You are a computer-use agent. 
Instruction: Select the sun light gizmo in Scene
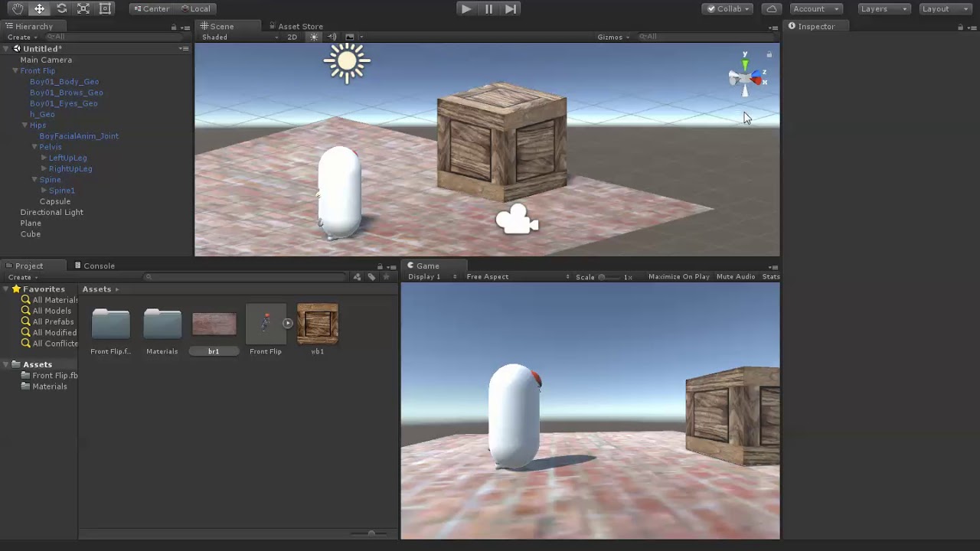coord(347,62)
